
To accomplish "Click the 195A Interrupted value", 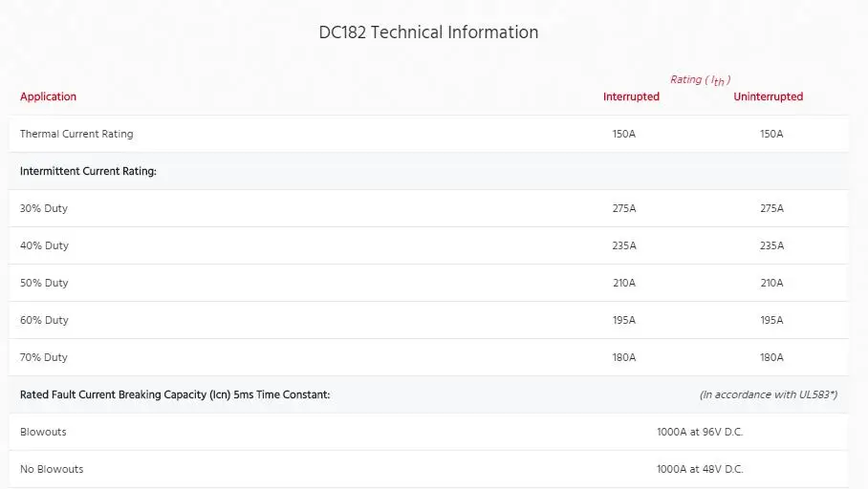I will pyautogui.click(x=624, y=320).
